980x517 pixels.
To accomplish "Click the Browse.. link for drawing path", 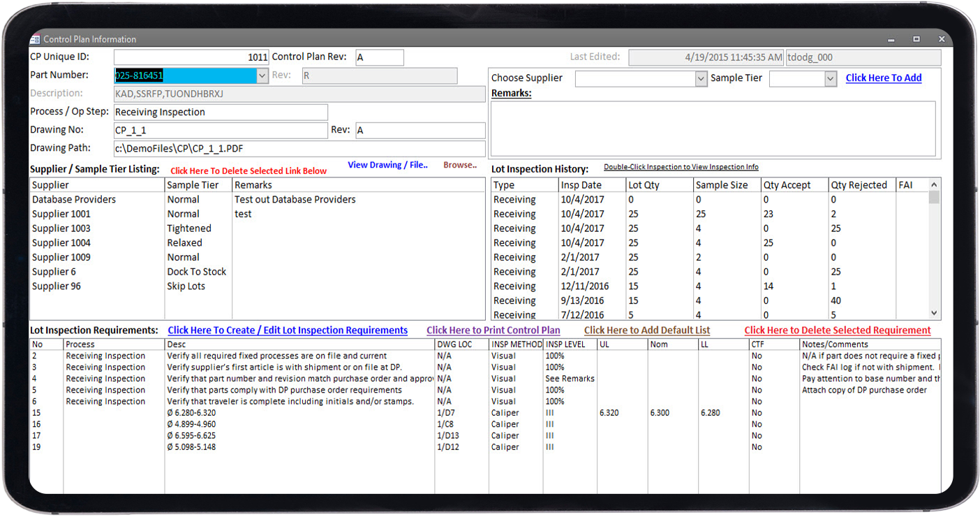I will coord(461,166).
